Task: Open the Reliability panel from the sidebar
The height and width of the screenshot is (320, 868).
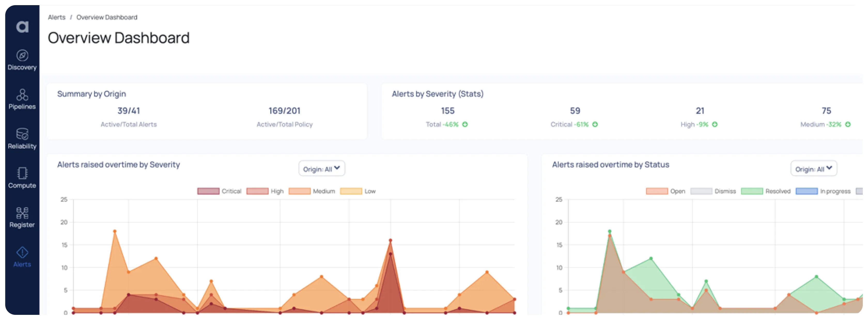Action: pyautogui.click(x=21, y=138)
